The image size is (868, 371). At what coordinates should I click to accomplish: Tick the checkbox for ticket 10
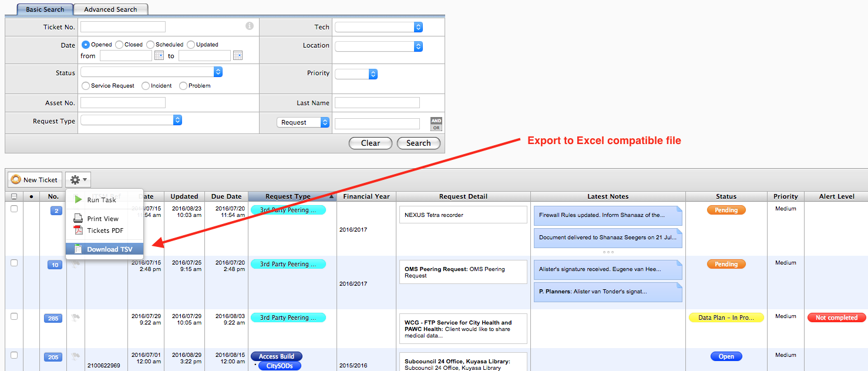(x=14, y=263)
